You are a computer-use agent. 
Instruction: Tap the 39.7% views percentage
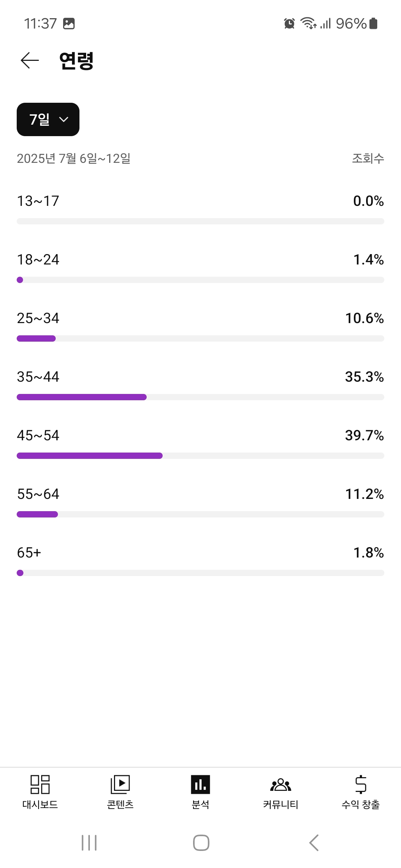(364, 435)
